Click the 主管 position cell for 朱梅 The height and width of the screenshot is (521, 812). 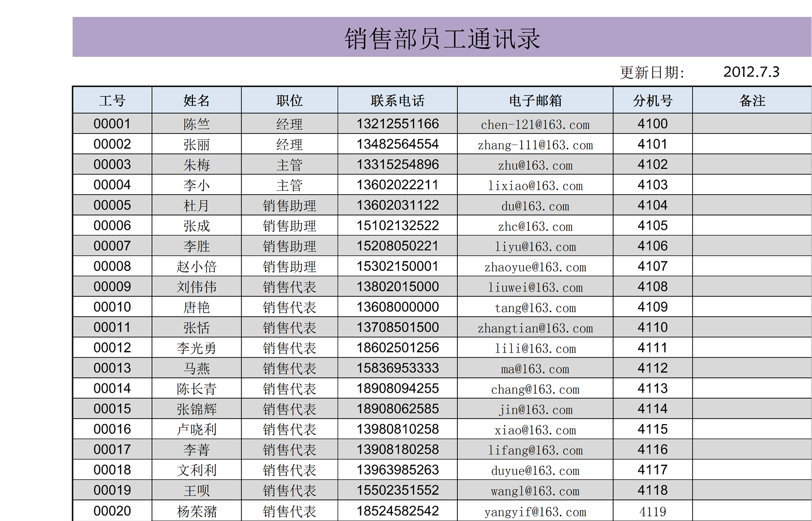289,165
